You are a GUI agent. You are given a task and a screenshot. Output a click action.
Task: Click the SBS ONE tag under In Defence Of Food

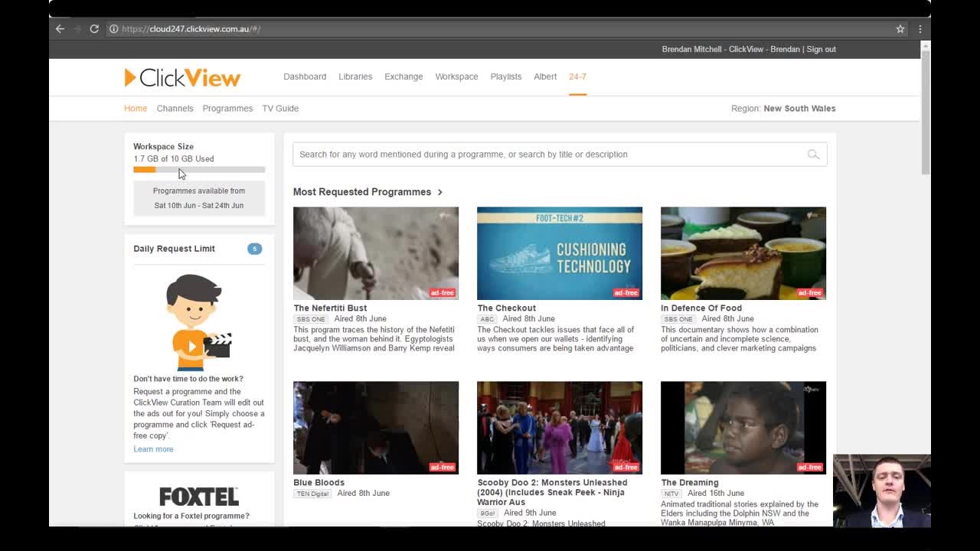(x=678, y=319)
